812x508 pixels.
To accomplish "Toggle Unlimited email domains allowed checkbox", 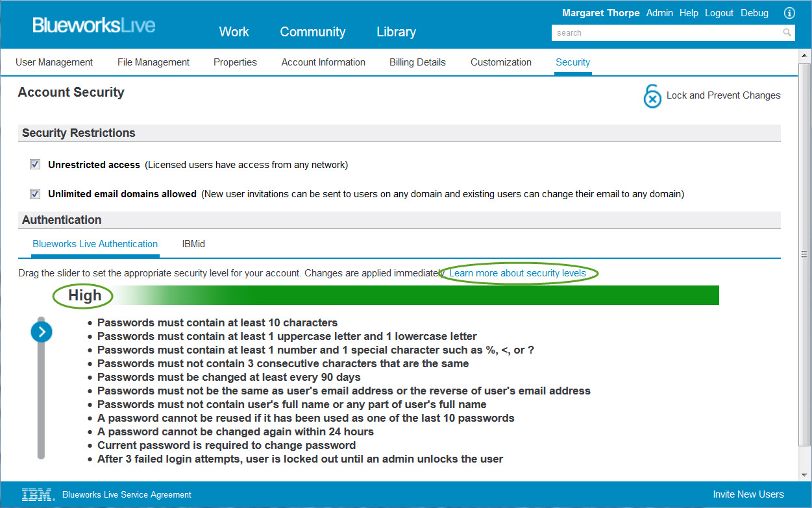I will point(35,194).
